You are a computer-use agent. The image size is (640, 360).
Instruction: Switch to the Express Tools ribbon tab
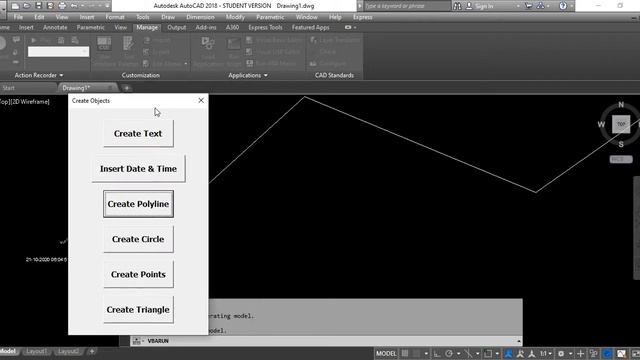click(265, 27)
